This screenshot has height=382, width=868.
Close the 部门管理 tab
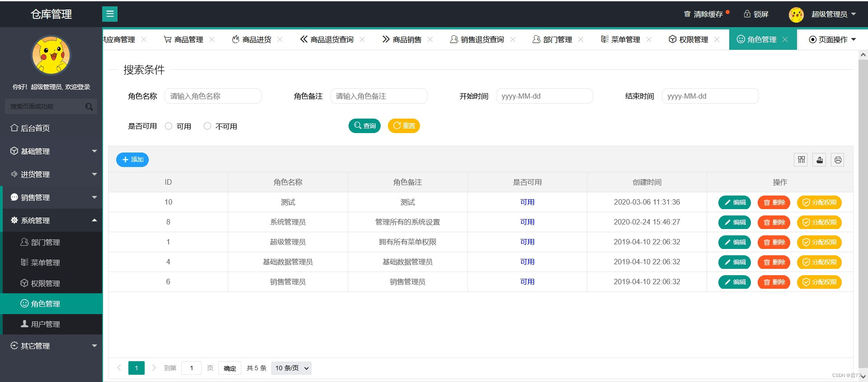coord(581,39)
